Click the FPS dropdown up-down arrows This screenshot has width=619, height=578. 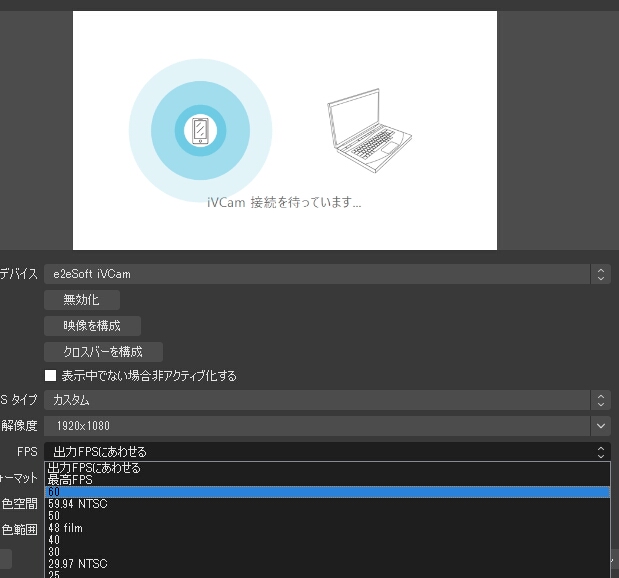[x=601, y=452]
